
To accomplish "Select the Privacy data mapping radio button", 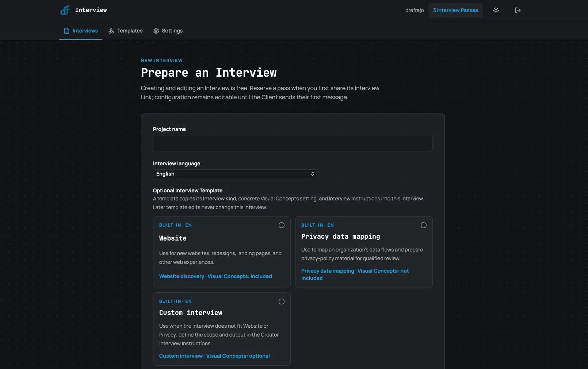I will click(x=423, y=225).
